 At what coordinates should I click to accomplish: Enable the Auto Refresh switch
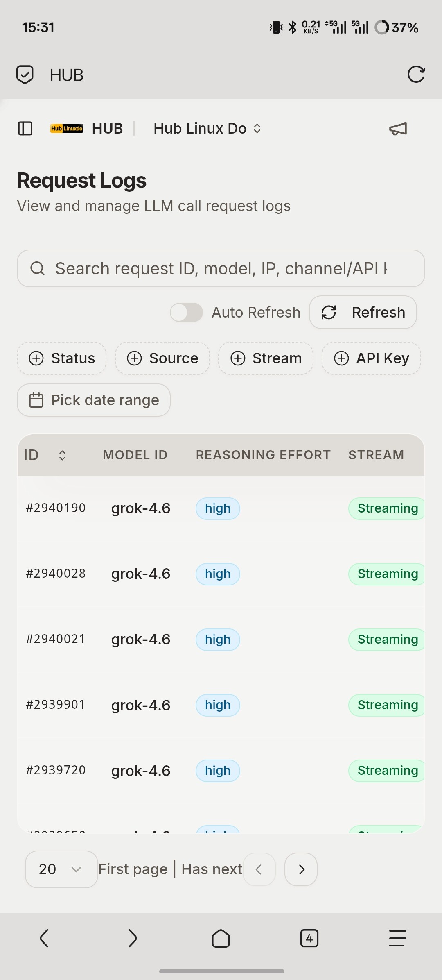tap(187, 313)
